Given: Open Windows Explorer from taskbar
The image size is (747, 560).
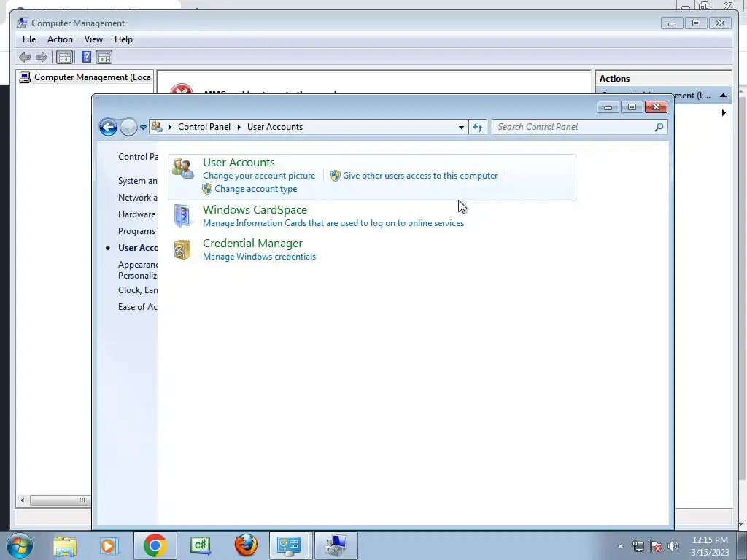Looking at the screenshot, I should click(65, 545).
